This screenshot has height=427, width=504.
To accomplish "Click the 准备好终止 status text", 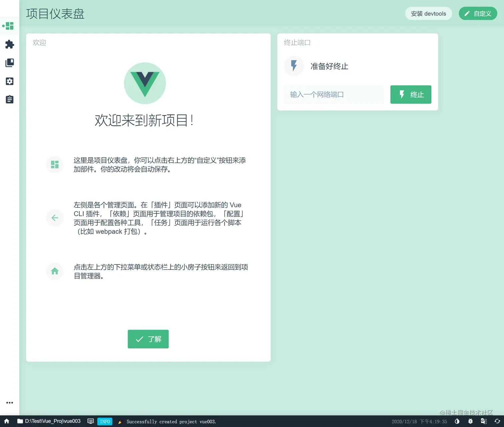I will pos(329,66).
